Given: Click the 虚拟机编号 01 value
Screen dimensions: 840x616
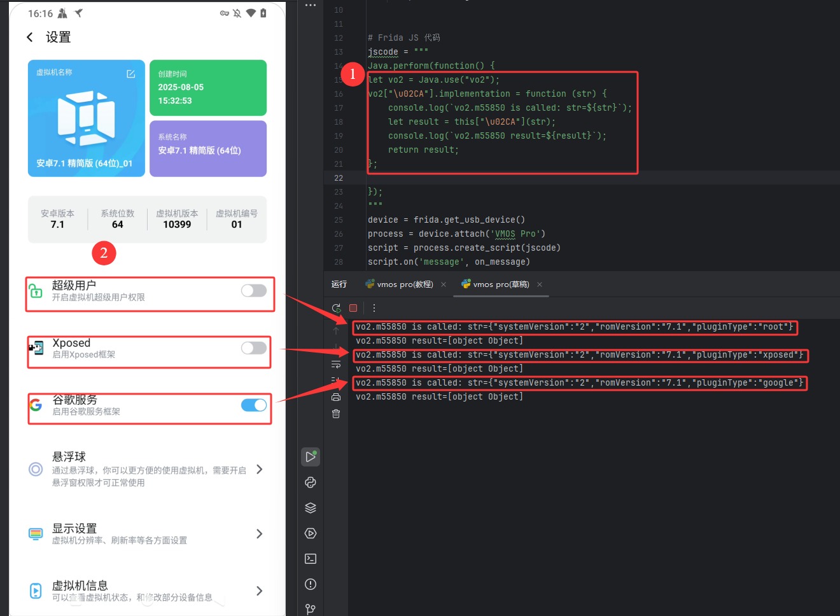Looking at the screenshot, I should click(x=237, y=225).
